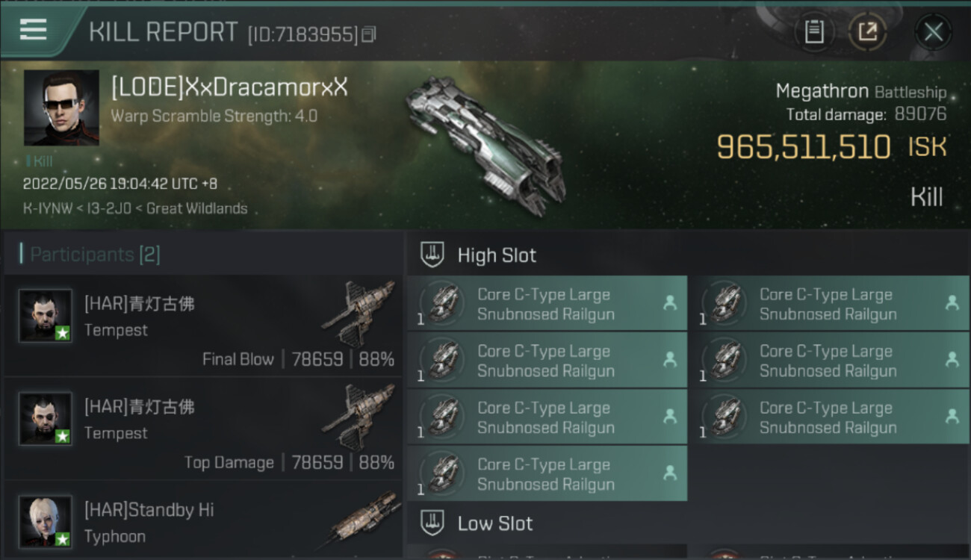Click the clipboard copy report icon
Screen dimensions: 971x560
(x=814, y=32)
